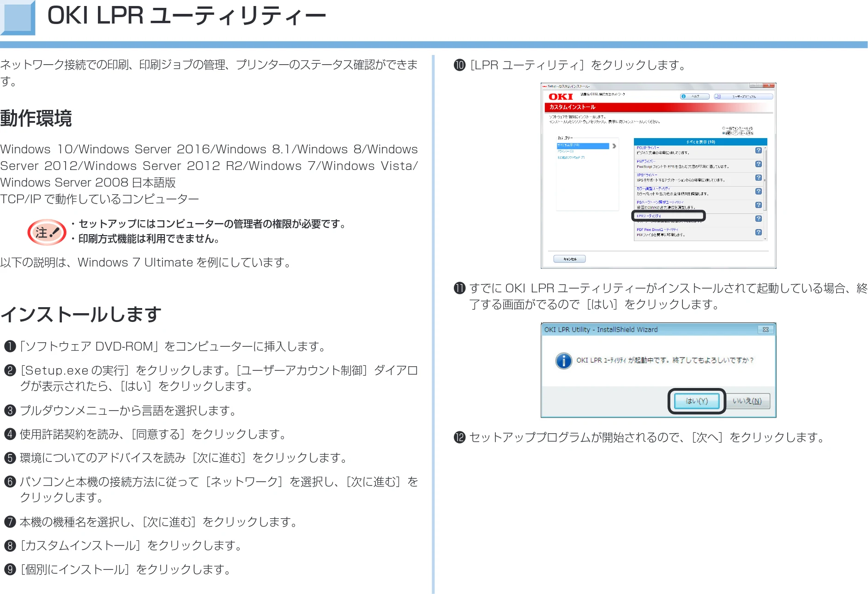This screenshot has height=594, width=868.
Task: Close the OKI LPR Utility InstallShield dialog
Action: tap(766, 330)
